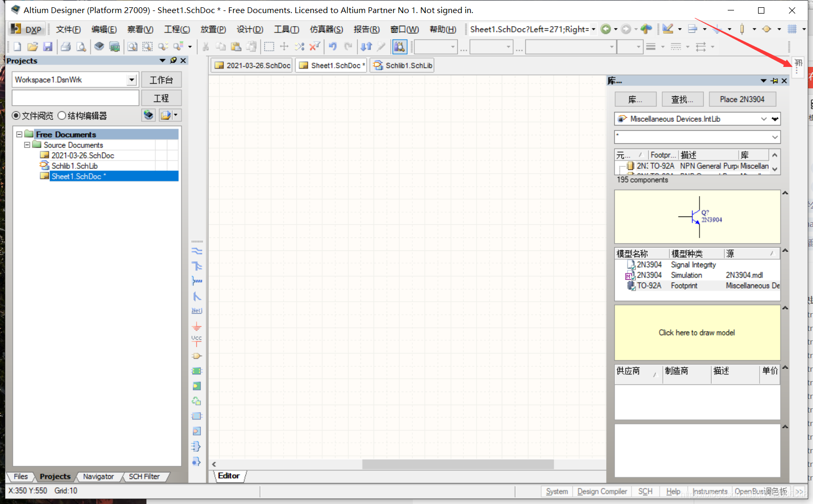Click the paste clipboard icon

click(x=236, y=47)
